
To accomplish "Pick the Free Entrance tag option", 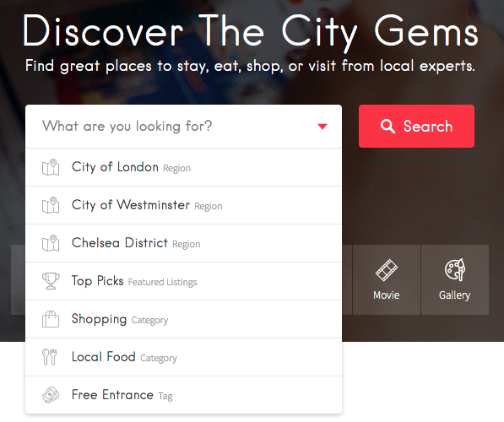I will (x=183, y=395).
